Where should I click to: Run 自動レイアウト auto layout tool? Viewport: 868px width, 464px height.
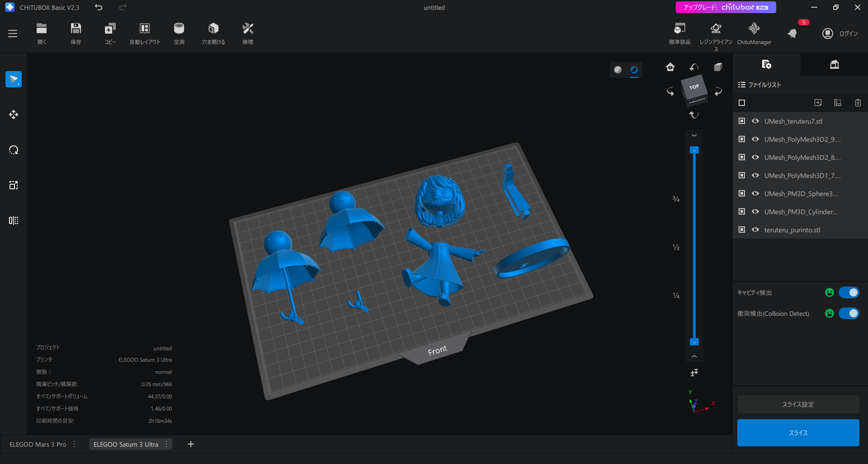click(145, 34)
